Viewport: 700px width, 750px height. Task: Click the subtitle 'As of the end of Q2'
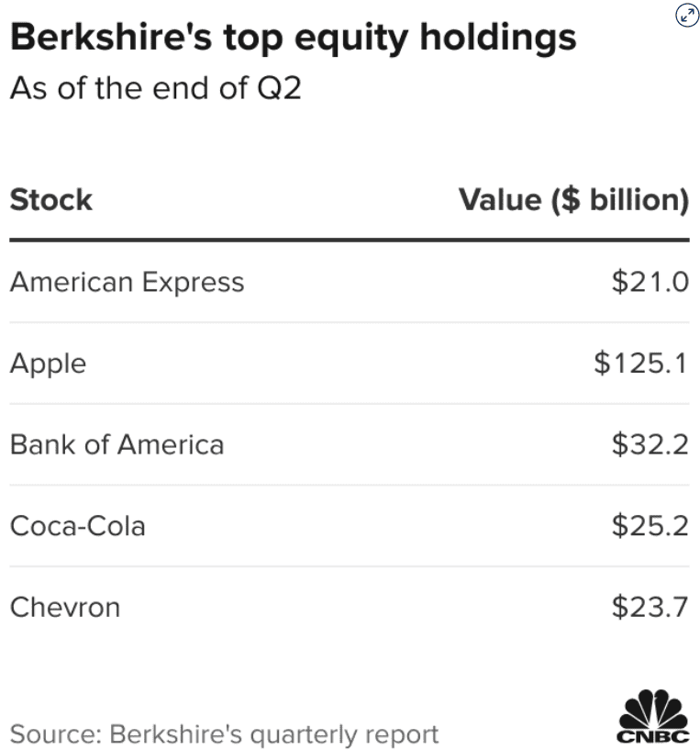(155, 89)
